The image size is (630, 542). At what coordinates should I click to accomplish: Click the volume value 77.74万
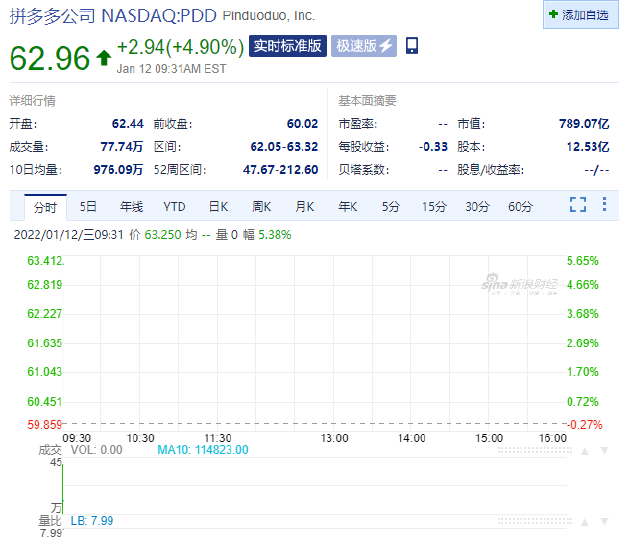coord(122,147)
